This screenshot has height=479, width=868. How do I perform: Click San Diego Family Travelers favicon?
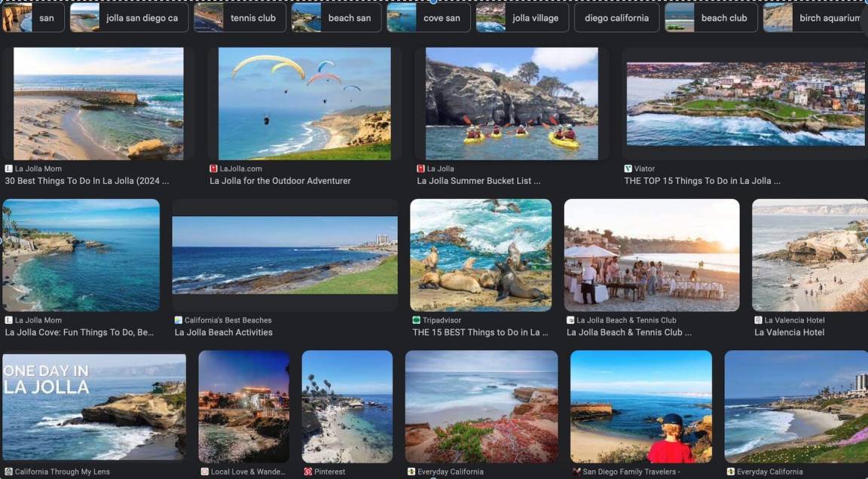point(576,471)
